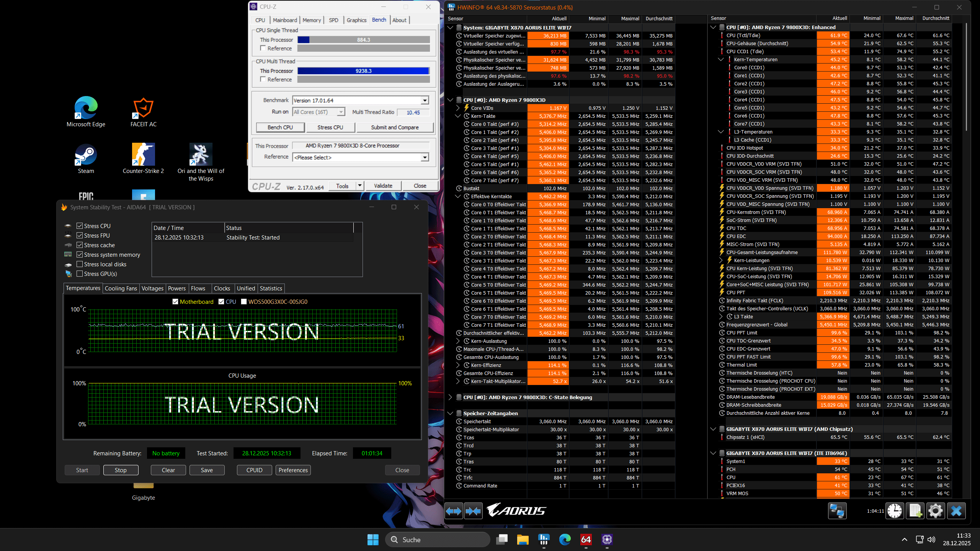Uncheck the Motherboard graph checkbox
This screenshot has width=980, height=551.
175,302
